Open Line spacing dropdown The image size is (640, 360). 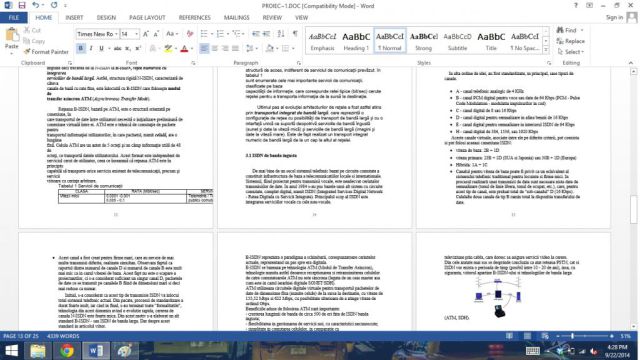(x=251, y=49)
